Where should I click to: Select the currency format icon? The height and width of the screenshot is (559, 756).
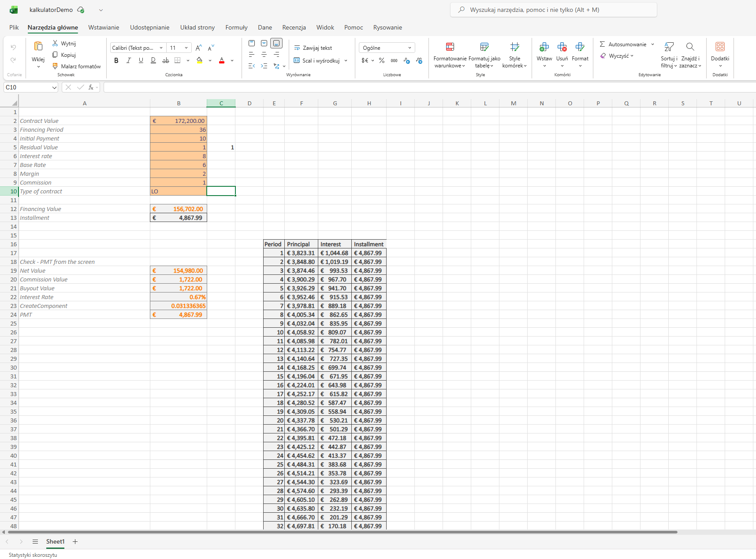(365, 60)
